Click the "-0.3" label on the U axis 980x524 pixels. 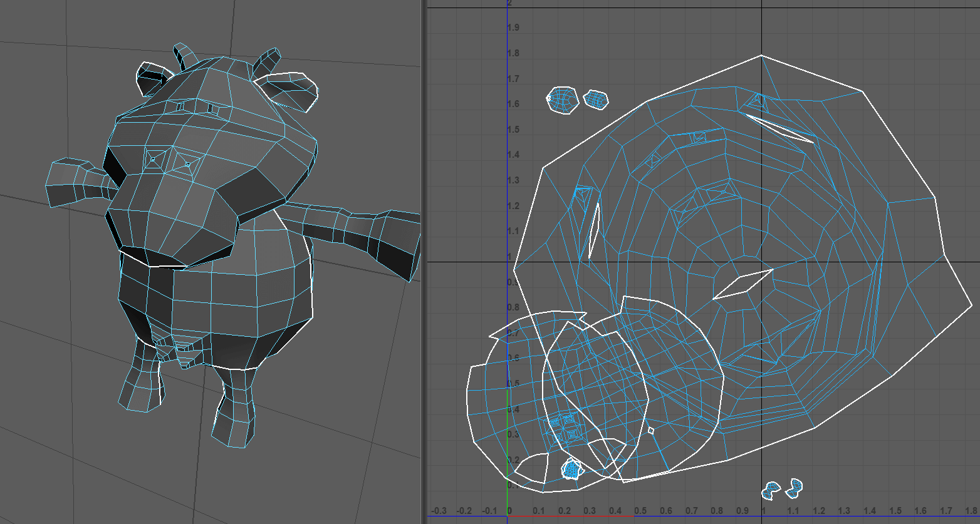click(x=439, y=511)
